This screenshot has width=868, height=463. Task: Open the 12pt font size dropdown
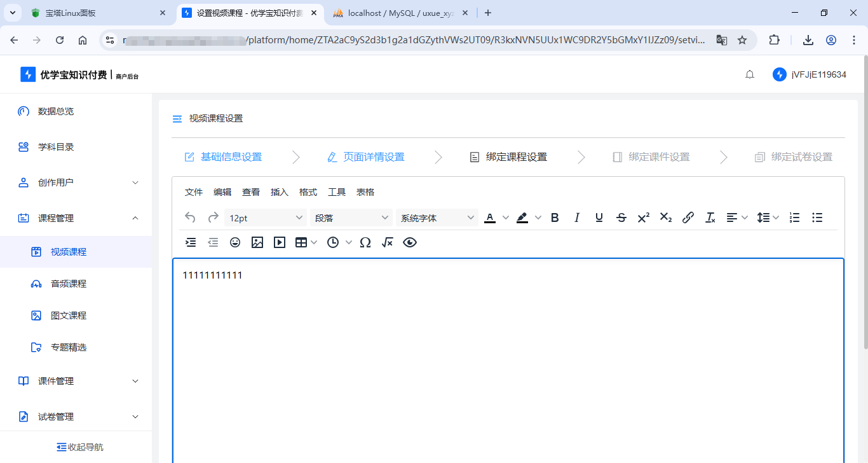click(265, 217)
